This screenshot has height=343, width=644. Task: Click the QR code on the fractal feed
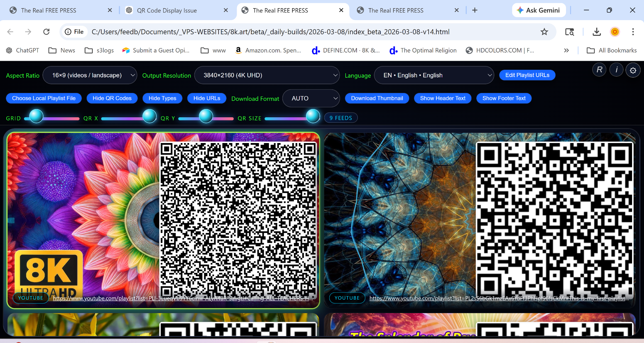tap(555, 220)
